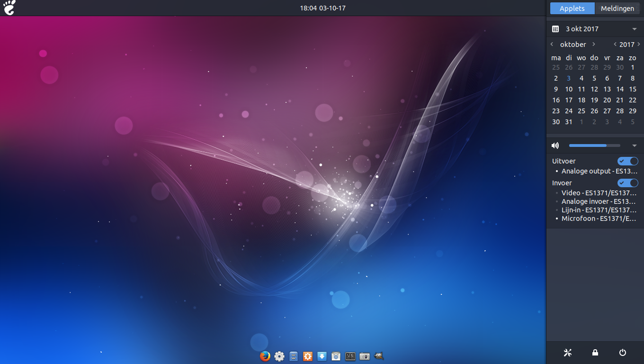The width and height of the screenshot is (644, 364).
Task: Toggle the Invoer input switch
Action: coord(627,183)
